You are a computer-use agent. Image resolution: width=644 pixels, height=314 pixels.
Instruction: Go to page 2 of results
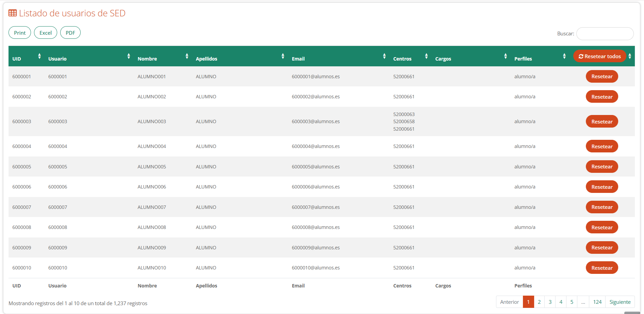[x=539, y=302]
